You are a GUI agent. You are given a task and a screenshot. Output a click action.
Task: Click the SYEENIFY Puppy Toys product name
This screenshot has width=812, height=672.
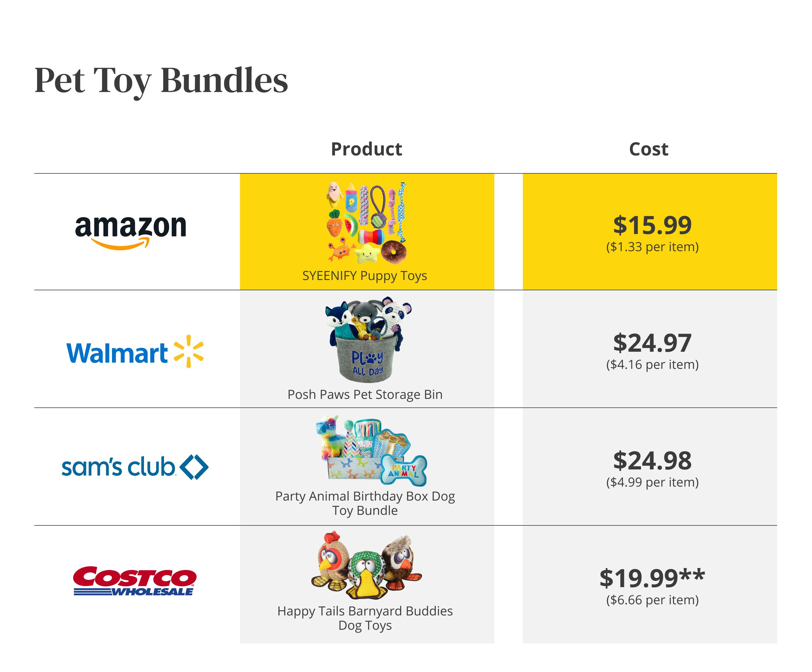pos(365,276)
